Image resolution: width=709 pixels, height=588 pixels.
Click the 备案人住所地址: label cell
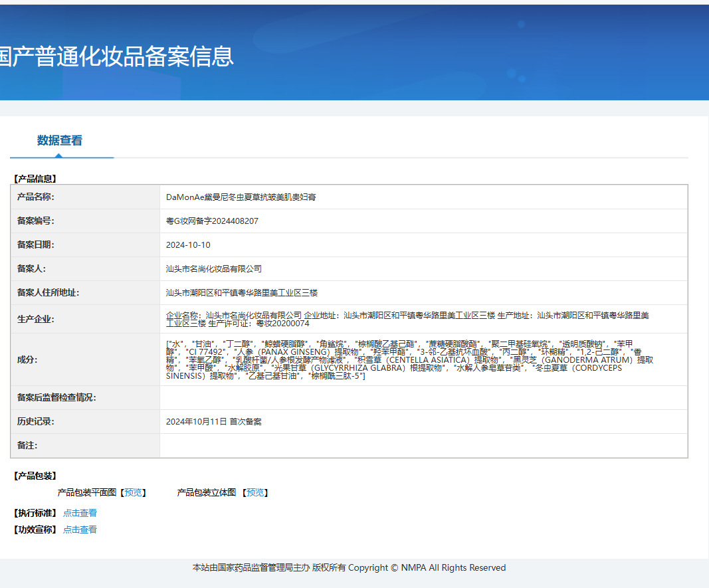click(x=85, y=293)
